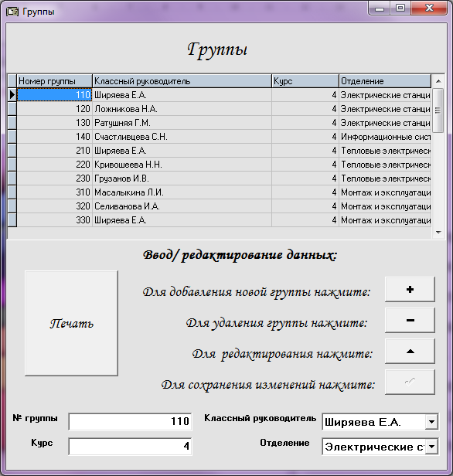Click the row selector for group 120
Image resolution: width=453 pixels, height=476 pixels.
click(12, 109)
